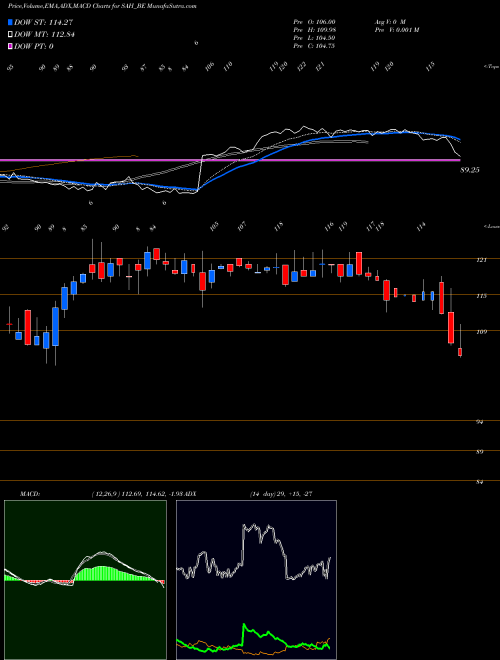
Task: Click the rotated 122 label in the tops row
Action: click(x=302, y=67)
